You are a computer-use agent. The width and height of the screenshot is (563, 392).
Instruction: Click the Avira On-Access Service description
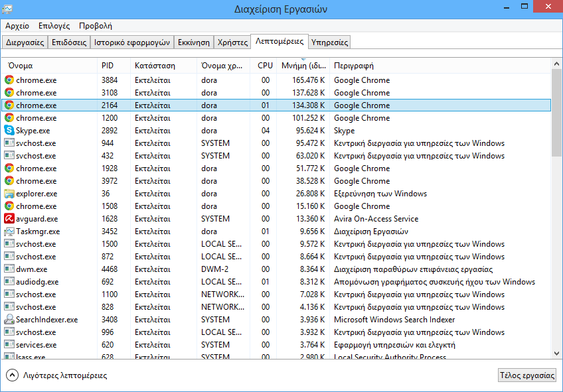pyautogui.click(x=376, y=219)
